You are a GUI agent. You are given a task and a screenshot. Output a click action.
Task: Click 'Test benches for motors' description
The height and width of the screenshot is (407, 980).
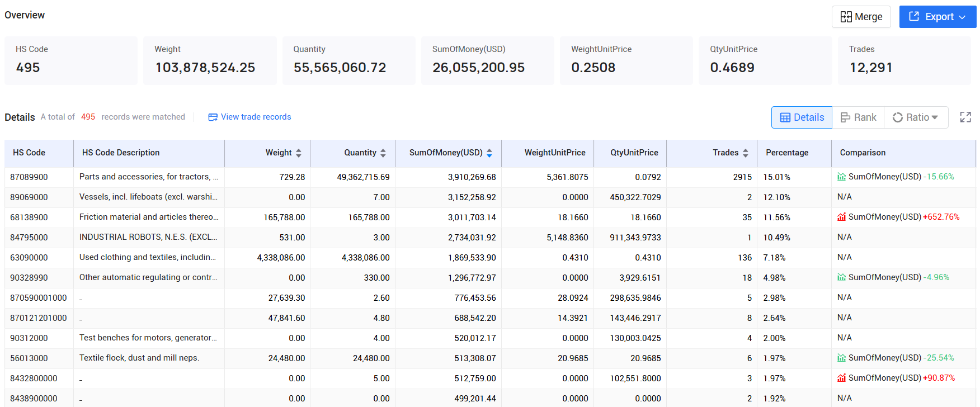(x=148, y=338)
